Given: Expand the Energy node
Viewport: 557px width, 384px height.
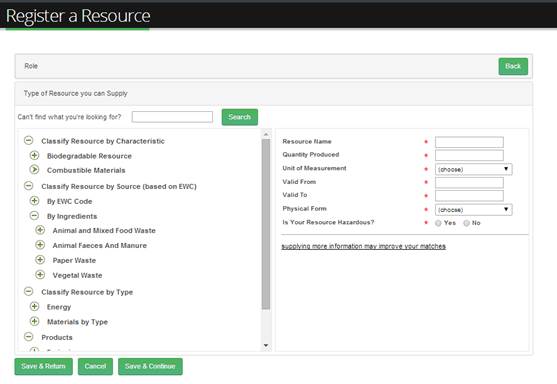Looking at the screenshot, I should (x=34, y=306).
